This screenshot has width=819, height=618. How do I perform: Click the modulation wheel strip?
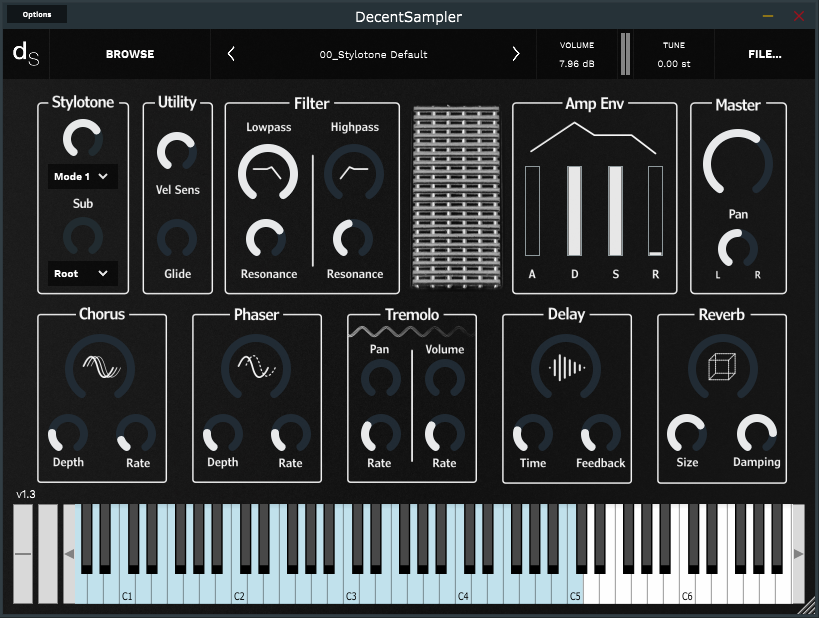[x=48, y=554]
